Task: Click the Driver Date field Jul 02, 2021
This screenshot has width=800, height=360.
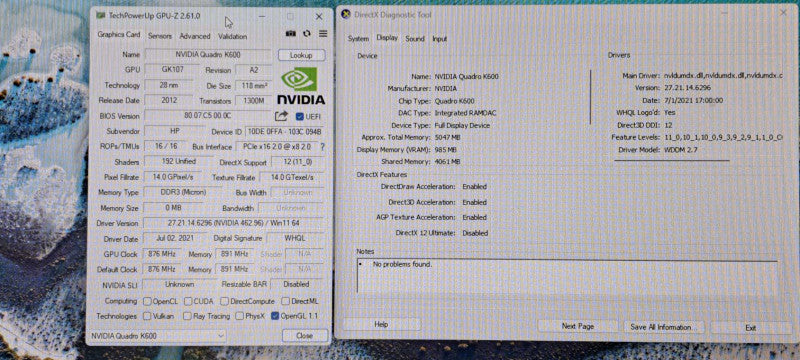Action: click(x=175, y=238)
